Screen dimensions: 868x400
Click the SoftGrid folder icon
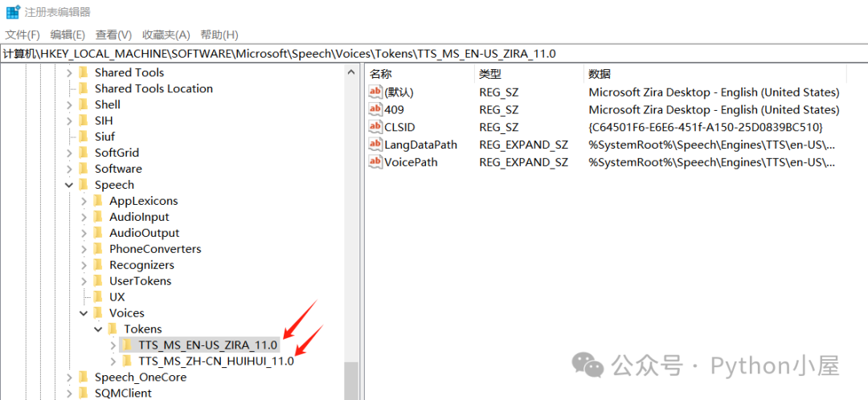(84, 153)
